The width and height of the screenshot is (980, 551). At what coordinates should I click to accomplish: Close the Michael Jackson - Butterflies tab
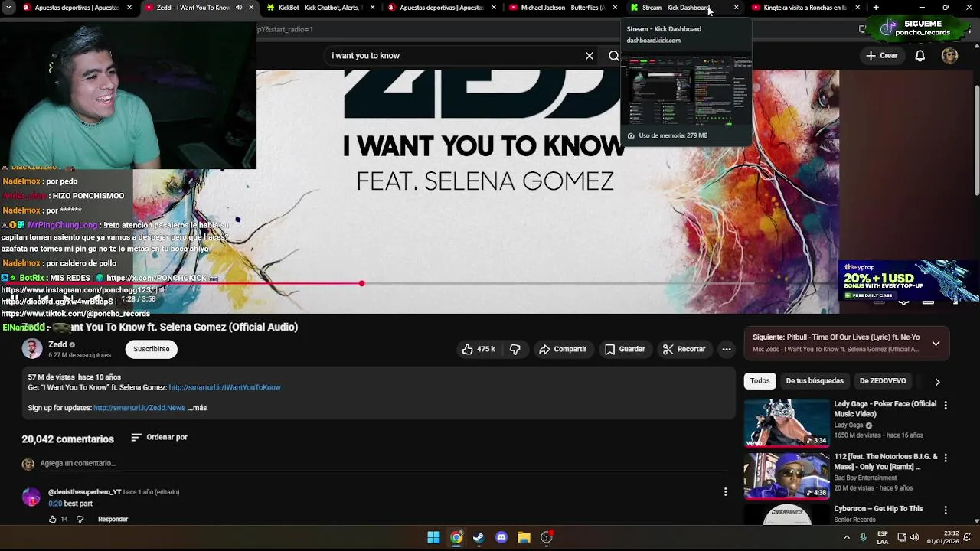(x=615, y=8)
